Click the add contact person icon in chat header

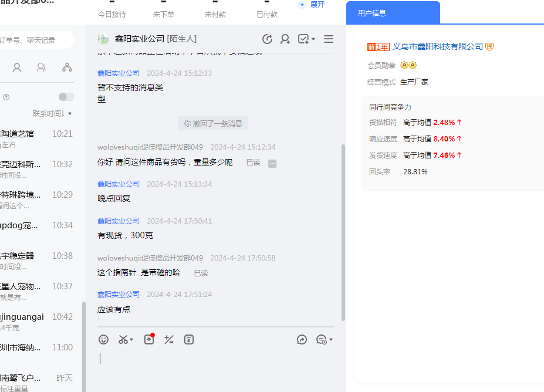coord(285,39)
